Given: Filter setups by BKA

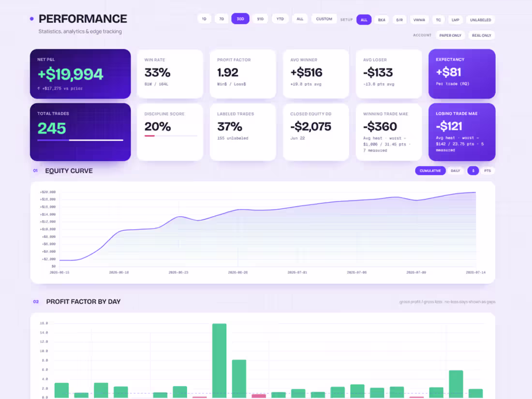Looking at the screenshot, I should [382, 20].
